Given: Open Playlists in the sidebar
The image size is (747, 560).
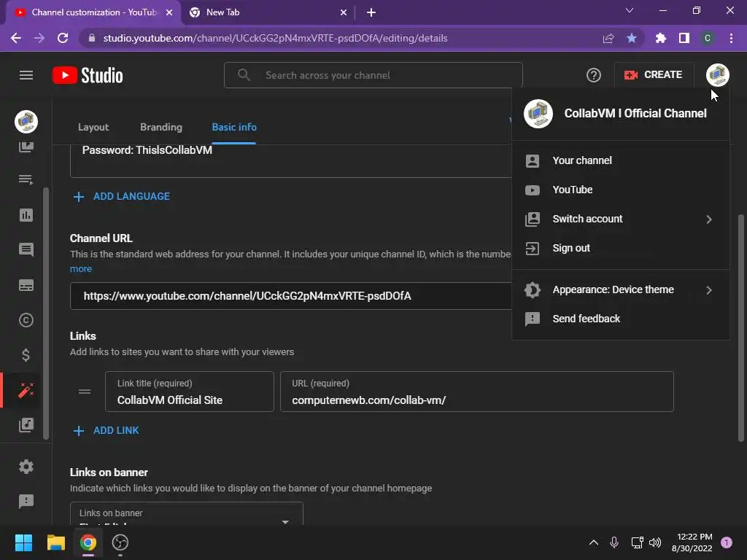Looking at the screenshot, I should click(26, 179).
